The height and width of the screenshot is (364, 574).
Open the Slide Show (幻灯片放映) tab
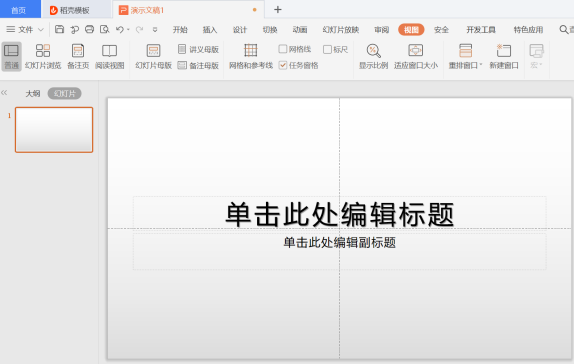pos(340,30)
